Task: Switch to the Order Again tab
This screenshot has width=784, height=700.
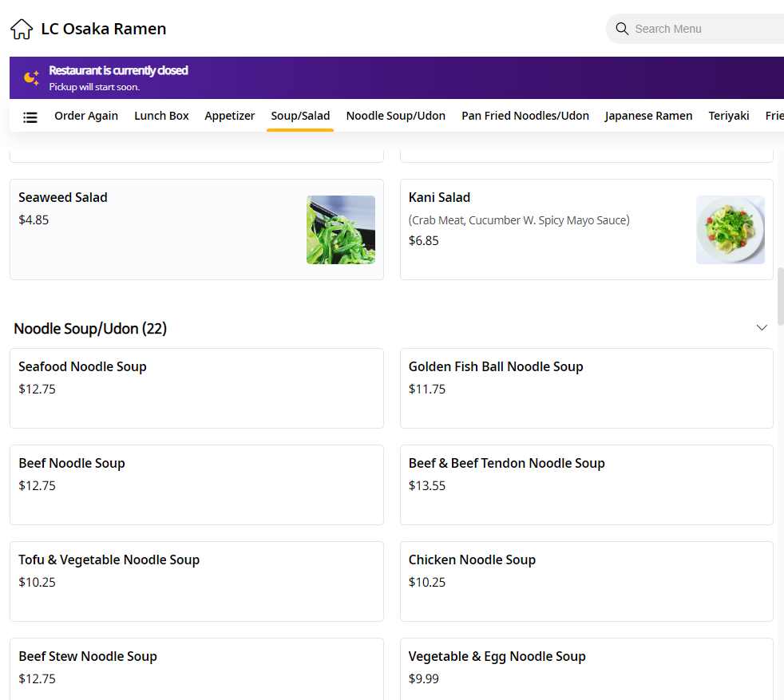Action: point(86,116)
